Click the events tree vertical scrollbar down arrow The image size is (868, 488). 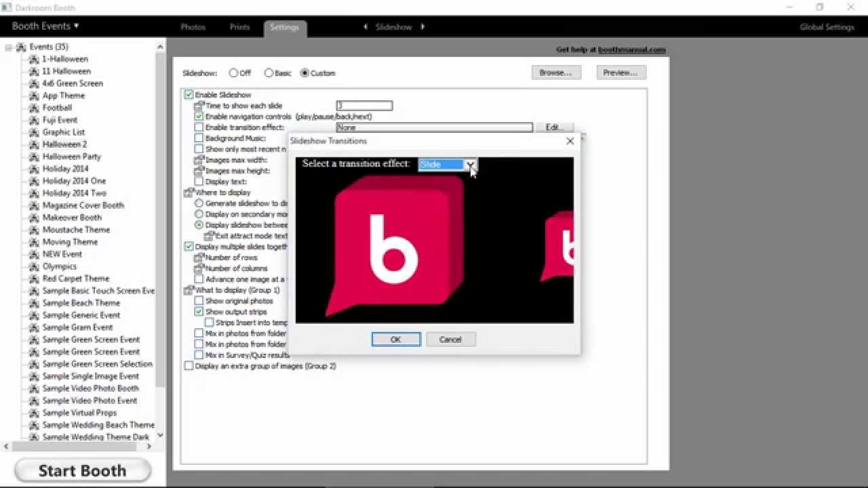click(160, 436)
